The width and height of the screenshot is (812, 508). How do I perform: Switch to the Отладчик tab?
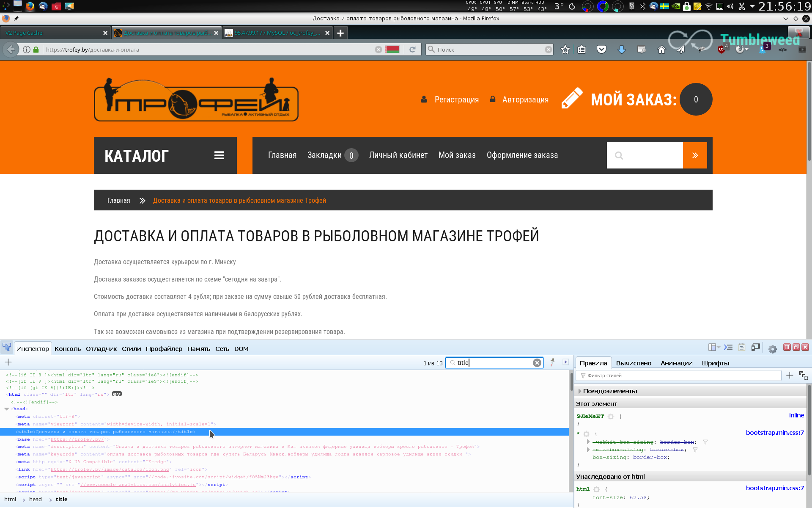101,348
